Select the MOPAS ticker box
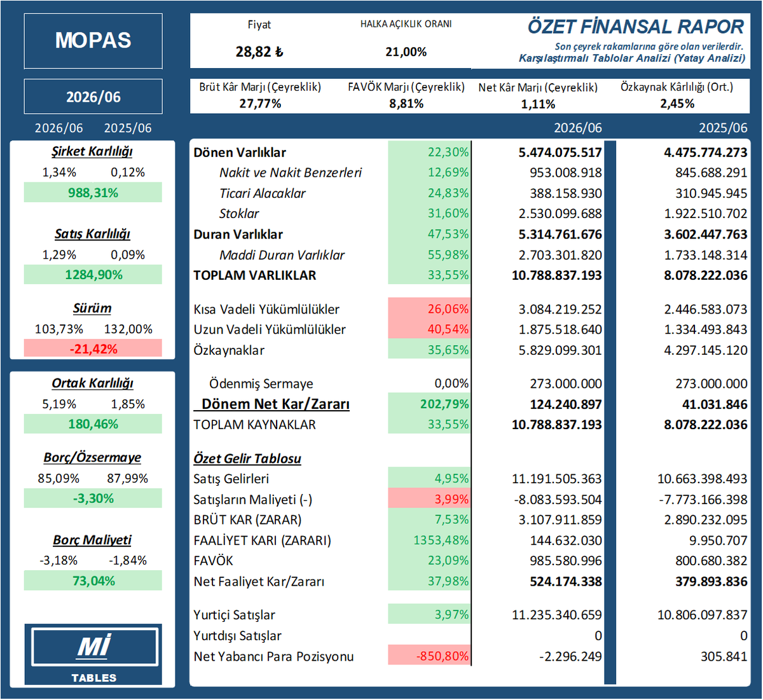The width and height of the screenshot is (763, 700). [x=93, y=41]
